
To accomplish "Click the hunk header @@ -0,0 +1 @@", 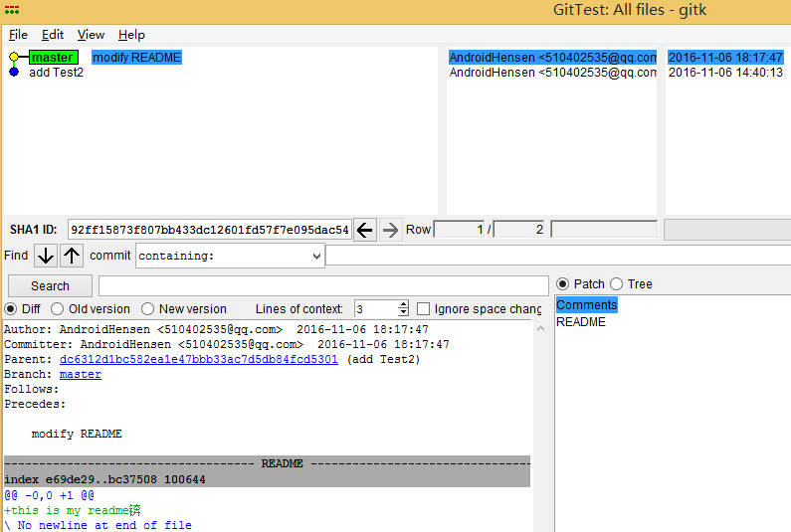I will 49,495.
